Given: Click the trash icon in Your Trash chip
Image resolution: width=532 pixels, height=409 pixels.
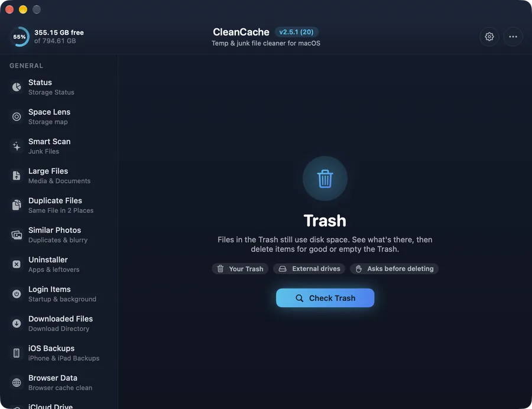Looking at the screenshot, I should click(220, 268).
